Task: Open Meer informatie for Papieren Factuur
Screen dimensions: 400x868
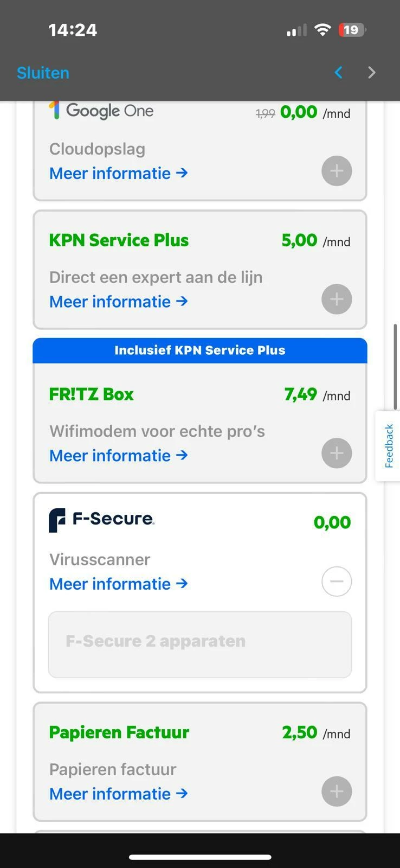Action: point(118,794)
